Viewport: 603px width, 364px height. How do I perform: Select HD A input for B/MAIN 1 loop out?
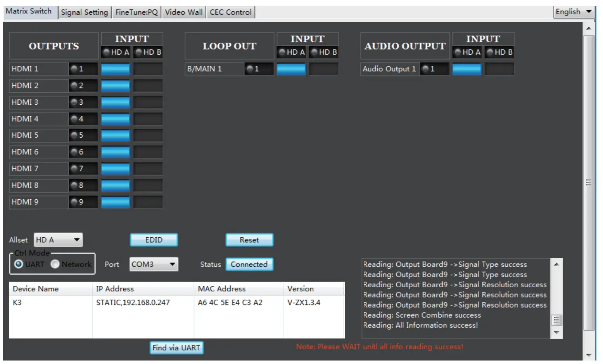[292, 69]
